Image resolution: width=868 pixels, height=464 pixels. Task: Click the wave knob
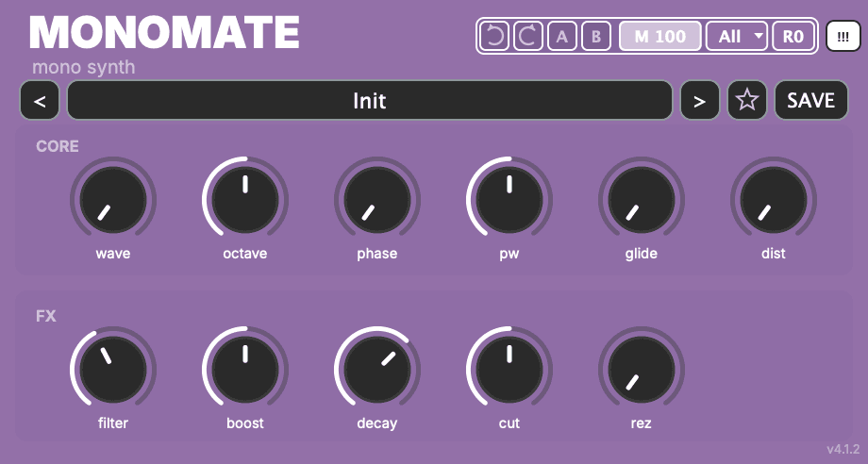pos(113,200)
